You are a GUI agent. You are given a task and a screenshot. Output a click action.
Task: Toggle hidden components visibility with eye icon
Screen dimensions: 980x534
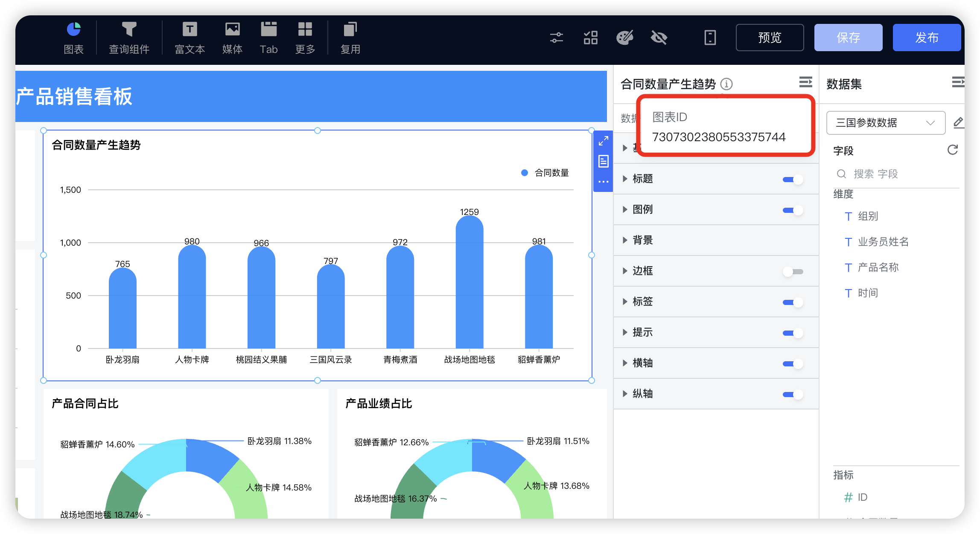(x=659, y=38)
